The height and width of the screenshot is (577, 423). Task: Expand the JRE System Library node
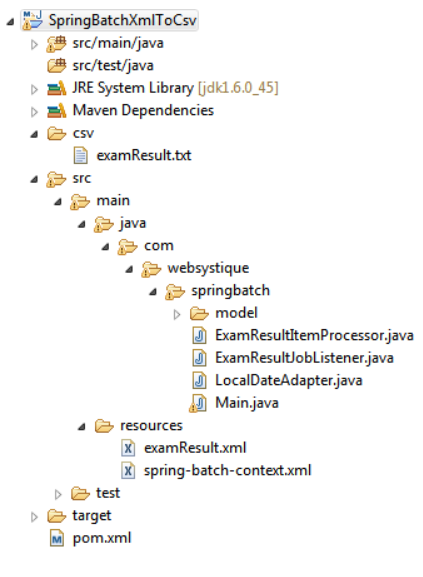pyautogui.click(x=34, y=89)
